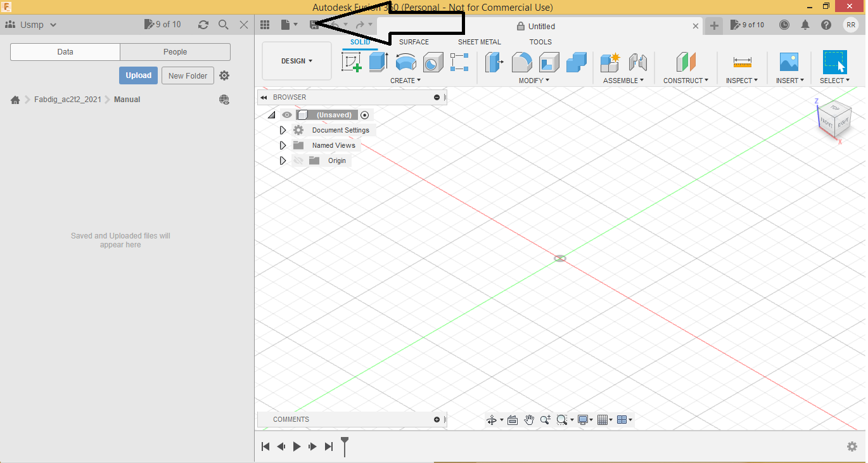The image size is (868, 463).
Task: Open the data panel grid icon
Action: (x=265, y=25)
